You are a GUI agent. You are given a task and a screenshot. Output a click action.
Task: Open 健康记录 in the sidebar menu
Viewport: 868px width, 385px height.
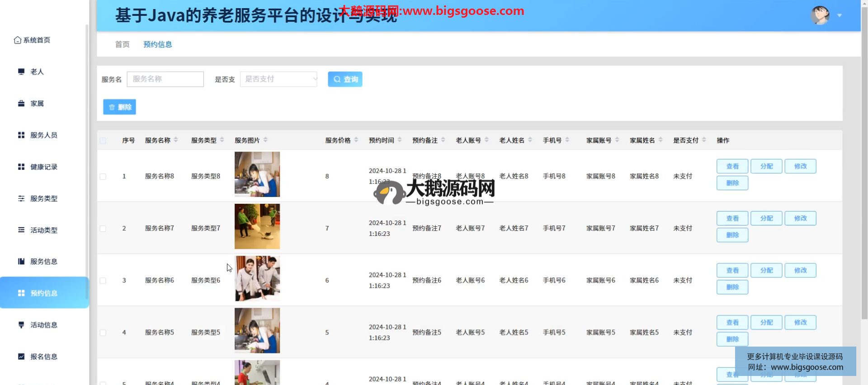[43, 167]
